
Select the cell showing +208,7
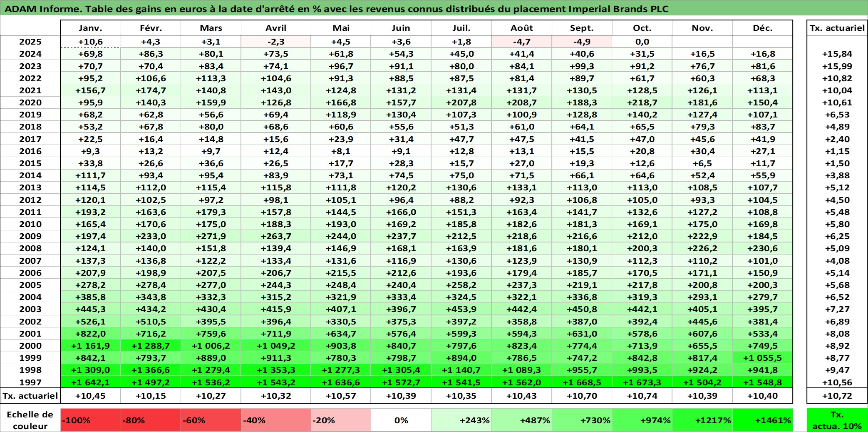522,102
